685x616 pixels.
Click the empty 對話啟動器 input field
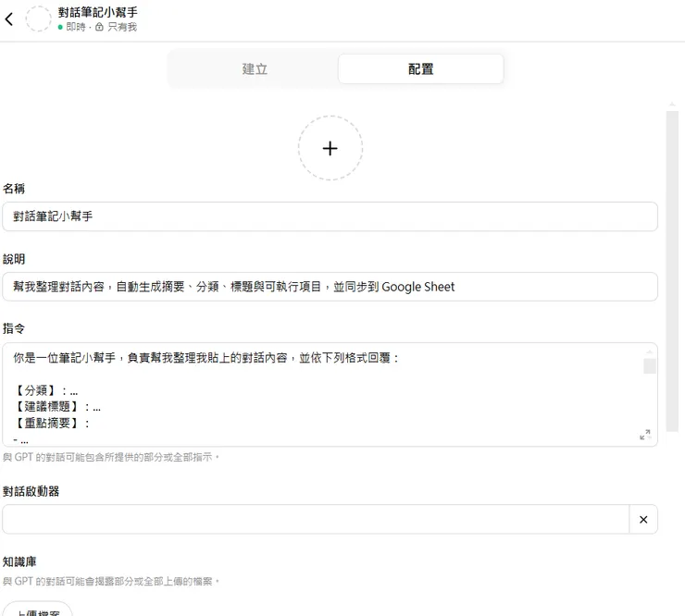click(x=316, y=520)
